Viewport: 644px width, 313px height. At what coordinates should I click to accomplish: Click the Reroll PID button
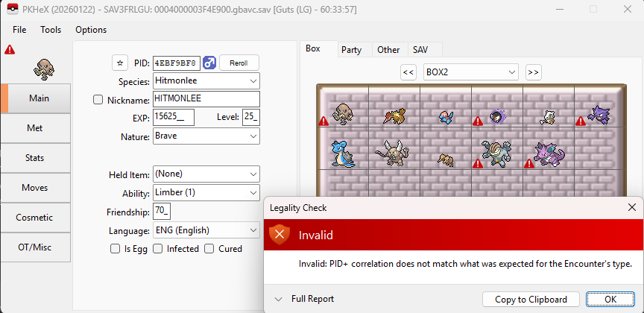coord(239,63)
